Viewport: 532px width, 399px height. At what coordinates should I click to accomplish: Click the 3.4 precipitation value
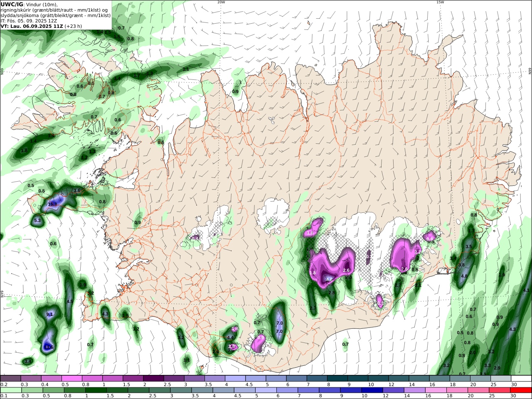(x=28, y=362)
